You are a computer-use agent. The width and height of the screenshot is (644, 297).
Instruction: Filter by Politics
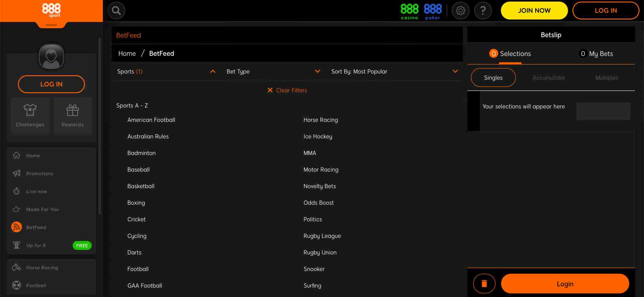[313, 219]
